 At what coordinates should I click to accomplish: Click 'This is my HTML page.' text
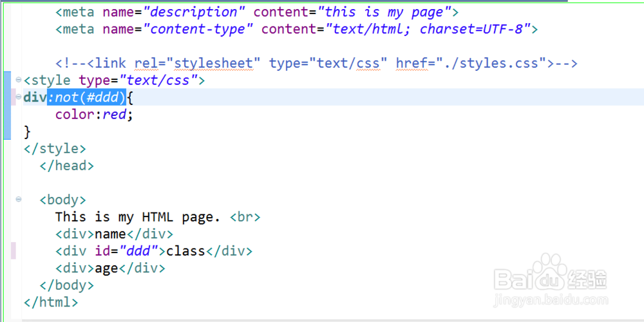click(x=138, y=217)
